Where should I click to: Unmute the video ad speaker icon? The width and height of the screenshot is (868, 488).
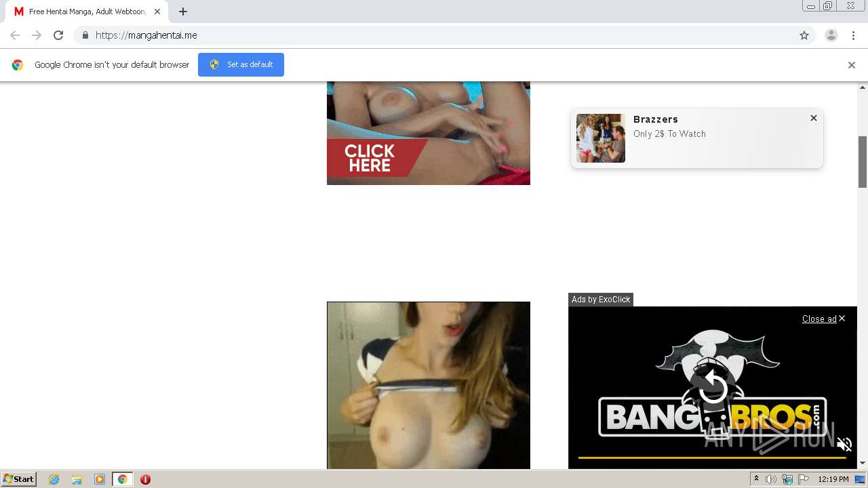pyautogui.click(x=844, y=445)
